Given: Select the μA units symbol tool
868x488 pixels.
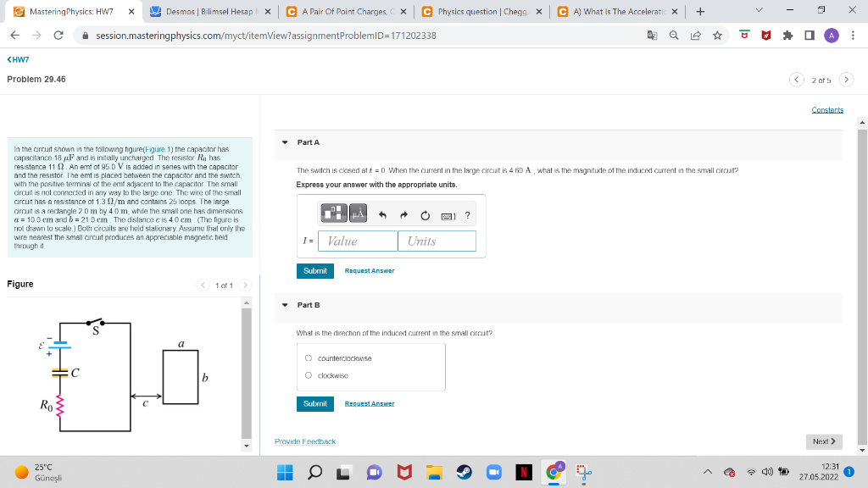Looking at the screenshot, I should point(358,214).
